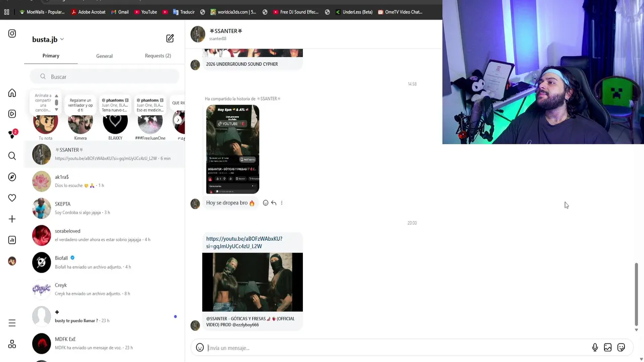Open emoji picker in message box
Image resolution: width=644 pixels, height=362 pixels.
click(x=200, y=347)
